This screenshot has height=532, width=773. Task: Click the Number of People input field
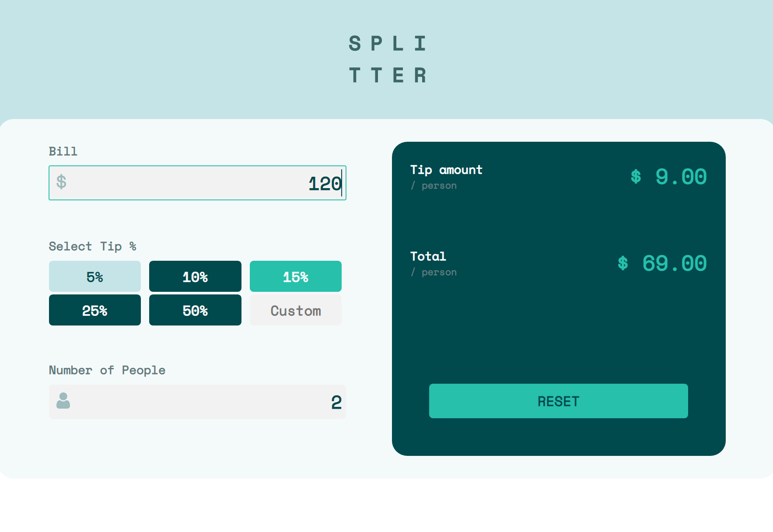[197, 402]
